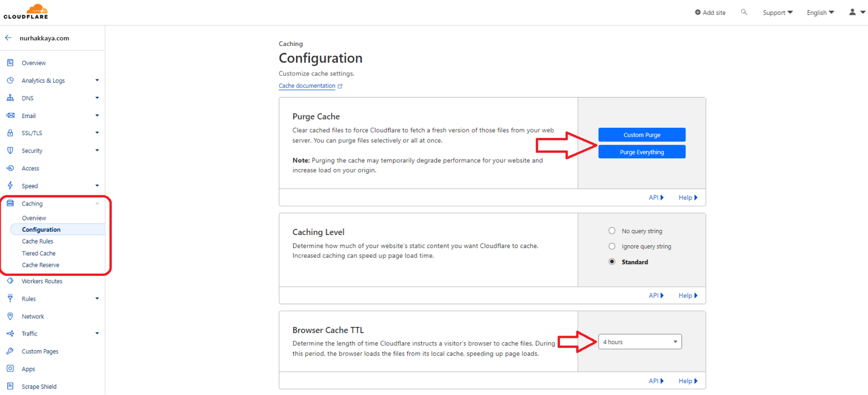Expand the Speed section arrow
868x395 pixels.
(97, 186)
